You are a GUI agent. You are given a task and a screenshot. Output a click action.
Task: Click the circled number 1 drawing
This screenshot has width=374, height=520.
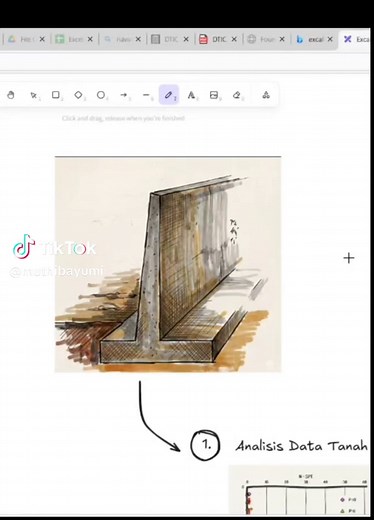pyautogui.click(x=205, y=445)
